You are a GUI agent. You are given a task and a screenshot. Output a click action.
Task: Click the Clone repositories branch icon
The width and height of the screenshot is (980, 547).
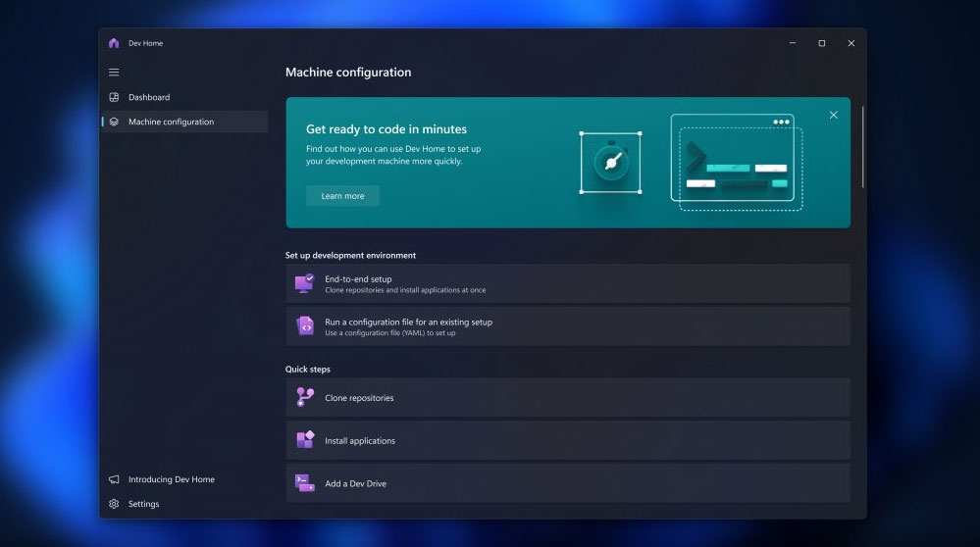pos(305,397)
